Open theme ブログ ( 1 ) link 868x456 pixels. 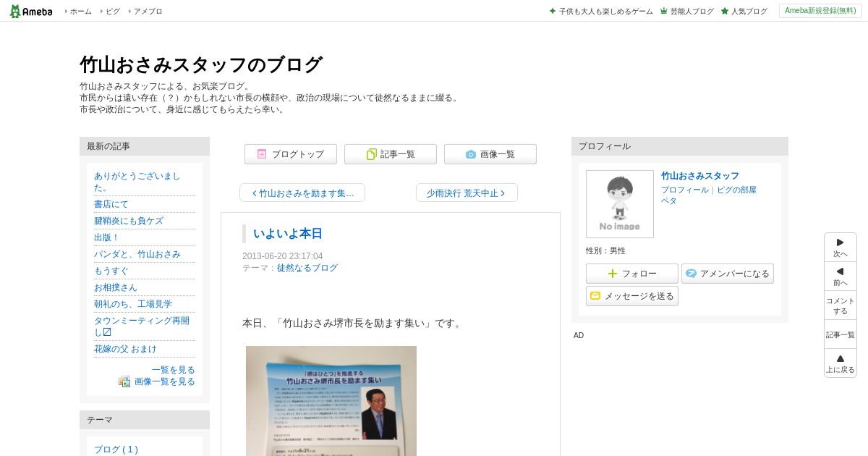coord(116,449)
